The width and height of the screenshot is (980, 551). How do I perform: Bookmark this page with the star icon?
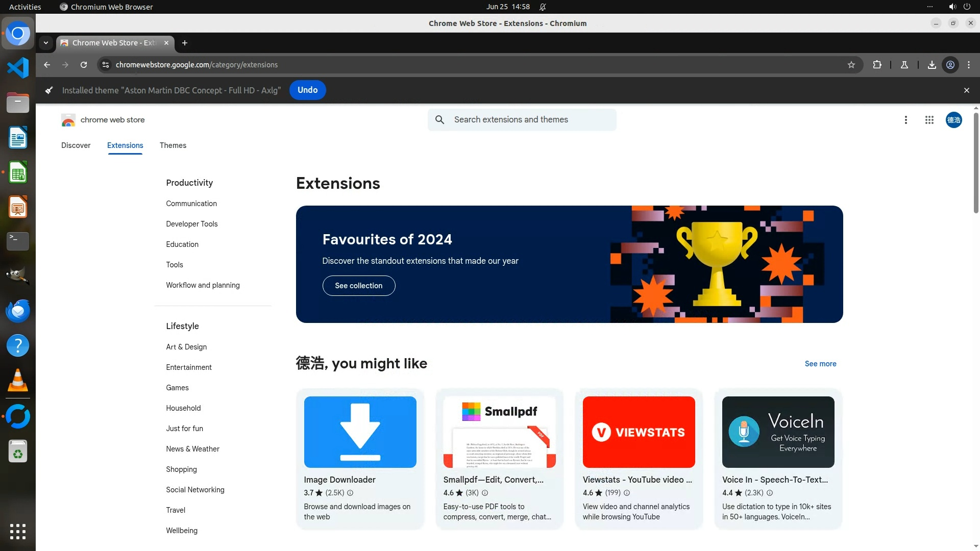851,65
